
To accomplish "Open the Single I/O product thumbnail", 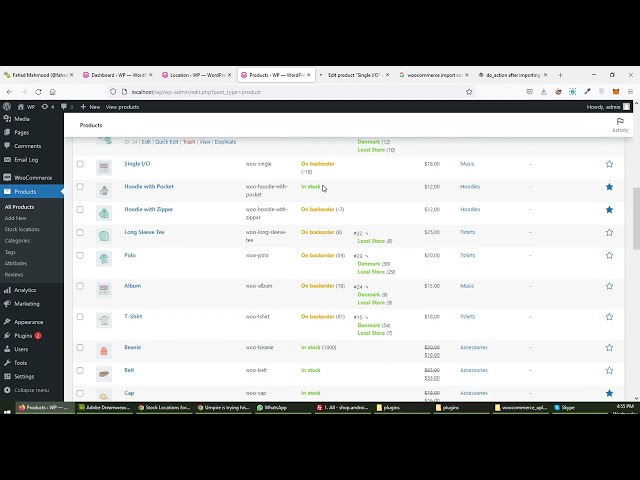I will 104,167.
